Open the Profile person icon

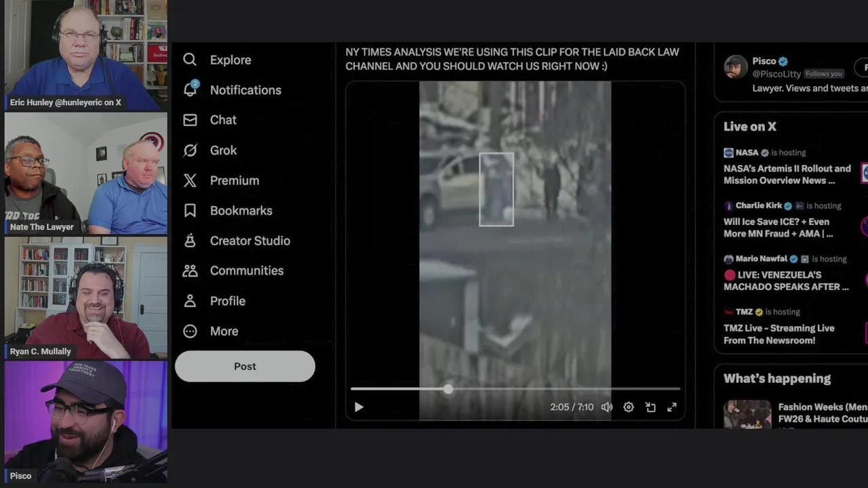point(190,301)
